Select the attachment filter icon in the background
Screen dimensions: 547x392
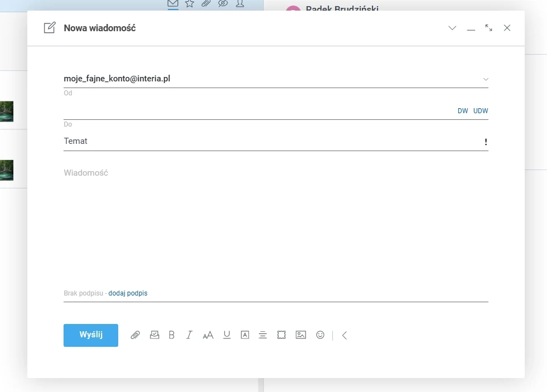coord(206,4)
